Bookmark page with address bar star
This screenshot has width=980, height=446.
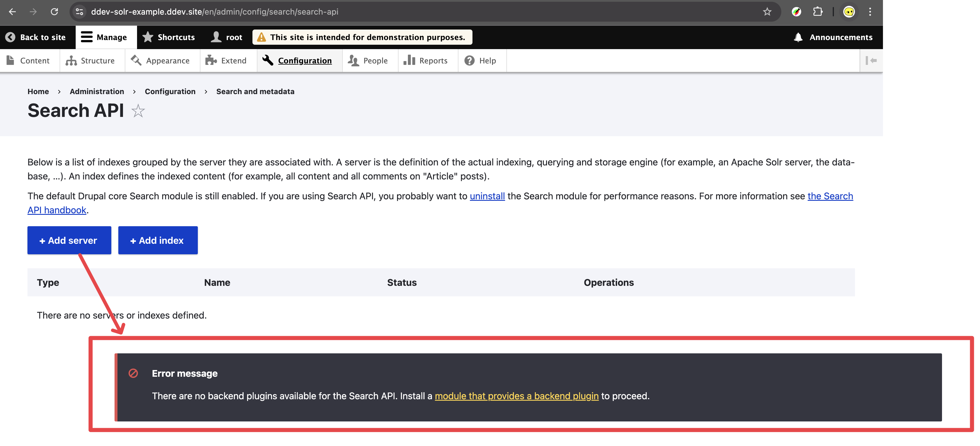pos(767,12)
